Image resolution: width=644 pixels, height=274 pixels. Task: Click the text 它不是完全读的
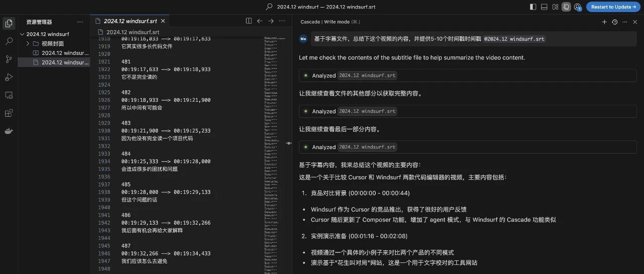point(139,77)
